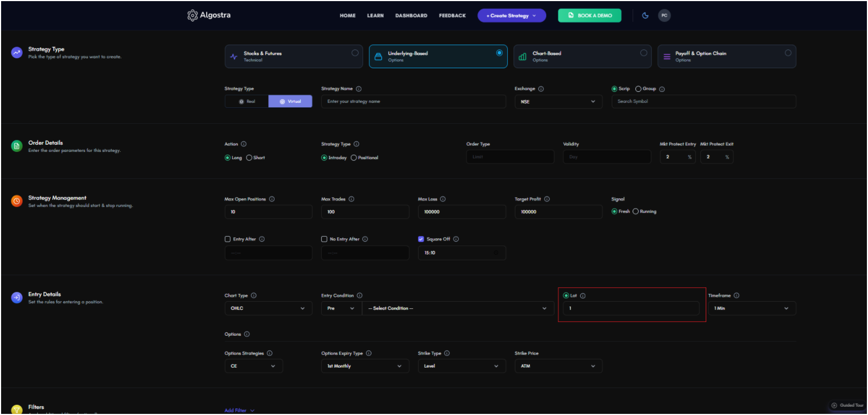The width and height of the screenshot is (868, 415).
Task: Click Square Off info icon
Action: [x=456, y=239]
